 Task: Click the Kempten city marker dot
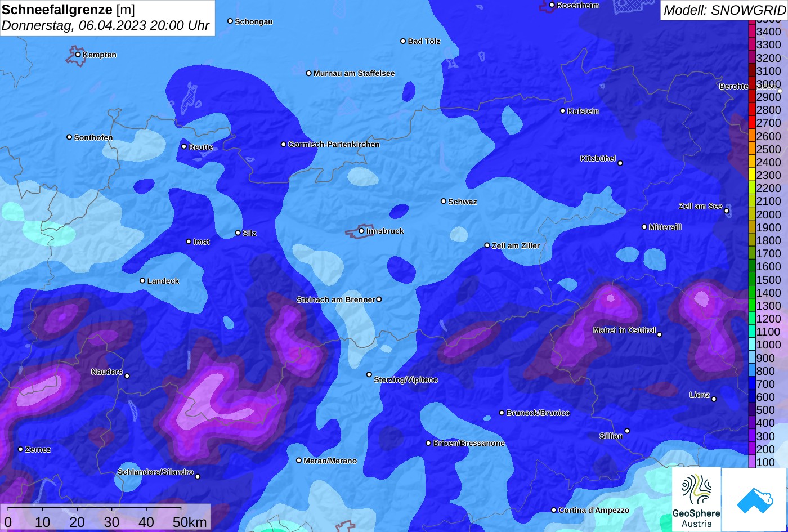(78, 55)
